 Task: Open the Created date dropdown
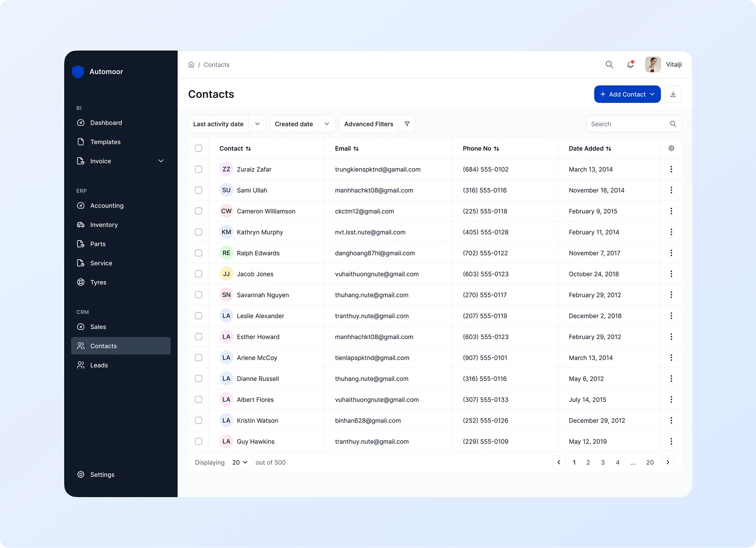pyautogui.click(x=327, y=124)
